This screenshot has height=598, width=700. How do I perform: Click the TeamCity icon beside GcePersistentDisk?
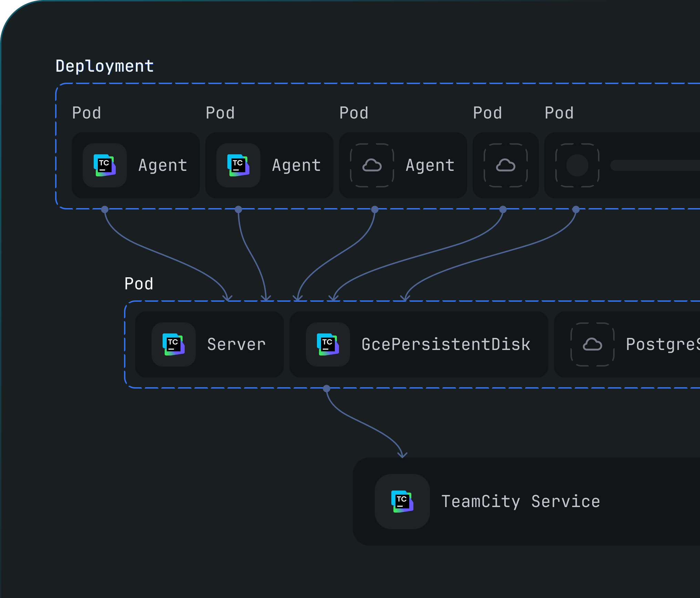(328, 344)
